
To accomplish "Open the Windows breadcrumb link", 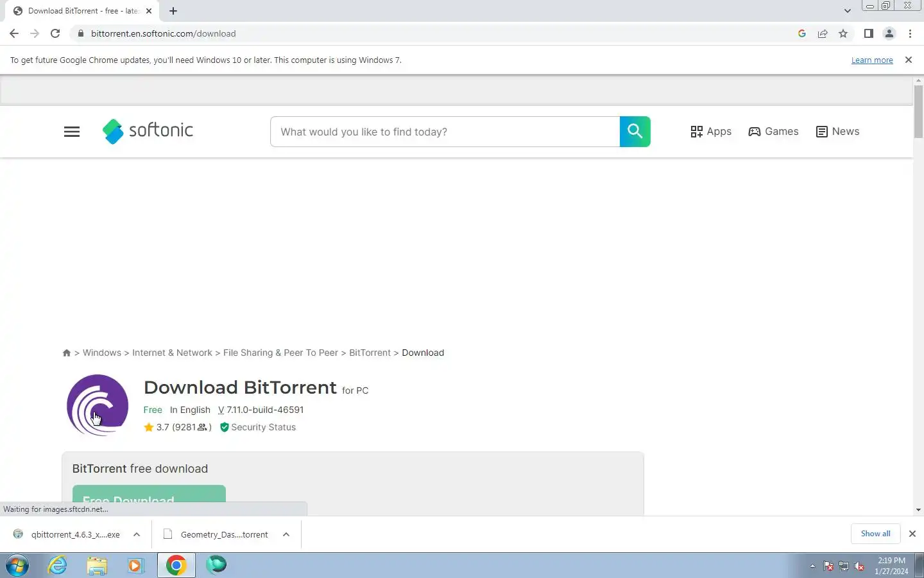I will [102, 353].
